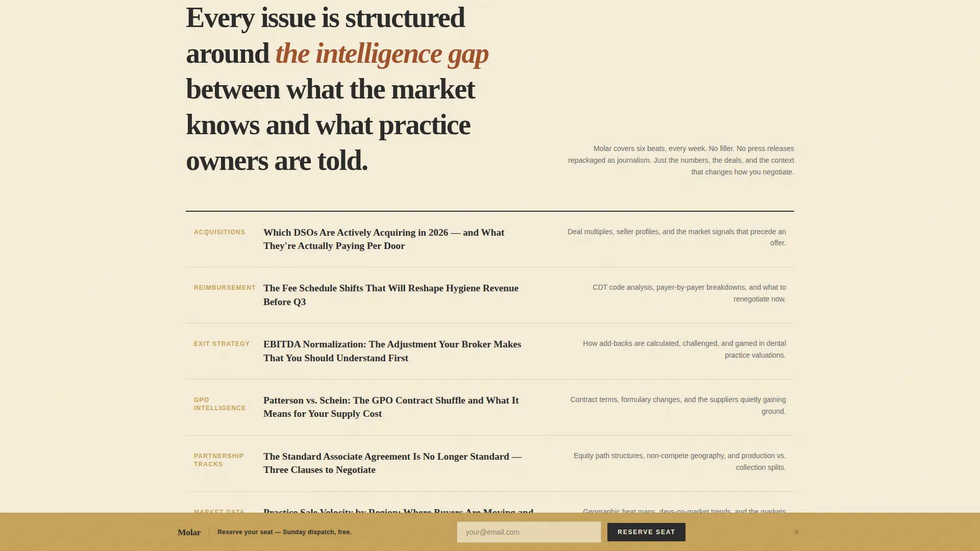Click the 'Molar covers six beats' intro paragraph

coord(681,160)
